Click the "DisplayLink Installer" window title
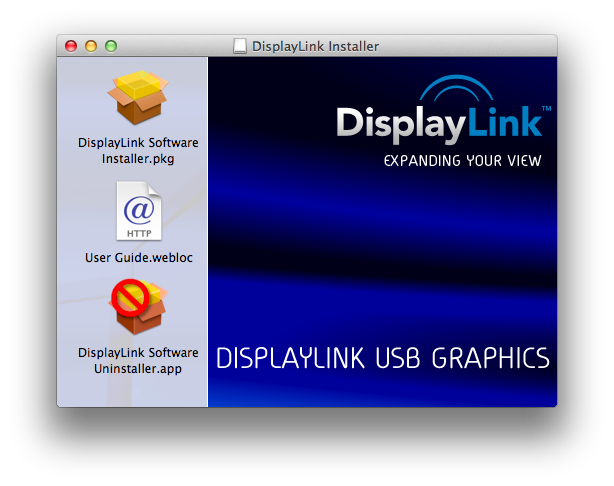 tap(315, 46)
